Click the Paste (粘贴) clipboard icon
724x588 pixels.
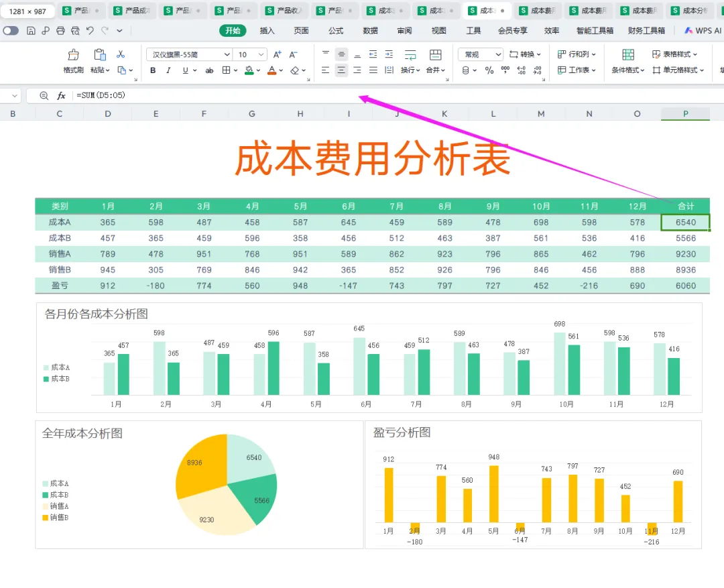click(100, 55)
